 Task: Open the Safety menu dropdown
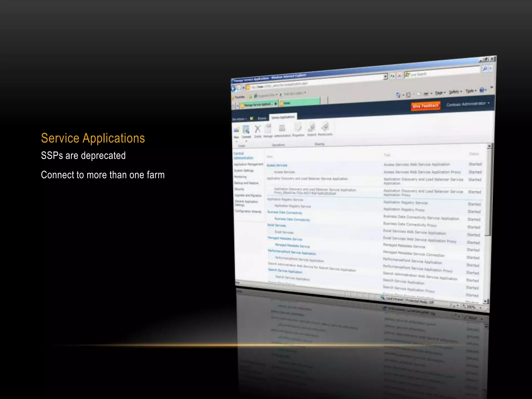coord(455,92)
